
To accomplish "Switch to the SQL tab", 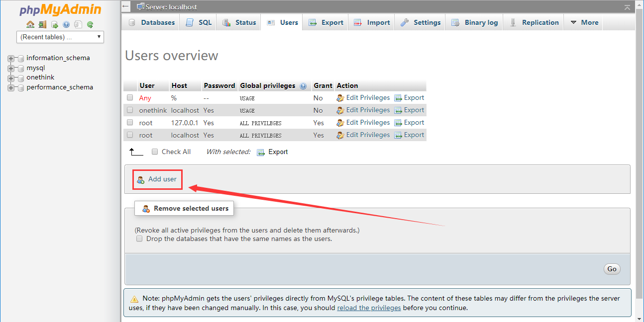I will coord(199,22).
